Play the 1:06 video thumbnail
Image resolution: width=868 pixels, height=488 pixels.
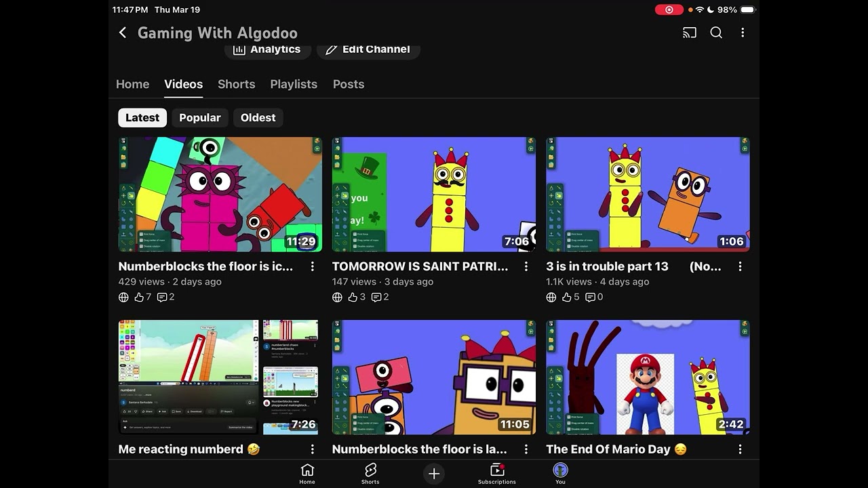click(x=648, y=195)
